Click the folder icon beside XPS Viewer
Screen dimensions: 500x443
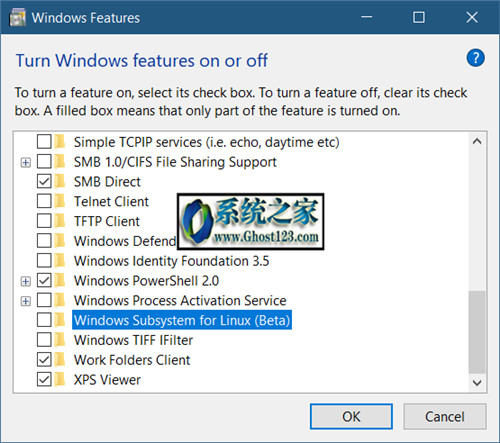(x=60, y=379)
